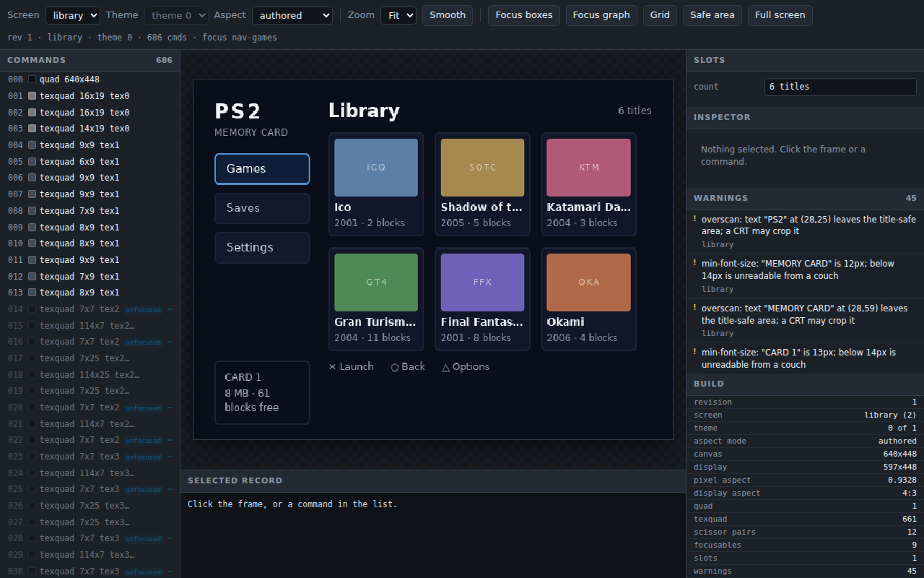This screenshot has width=924, height=578.
Task: Click the color swatch of command 000
Action: 32,79
